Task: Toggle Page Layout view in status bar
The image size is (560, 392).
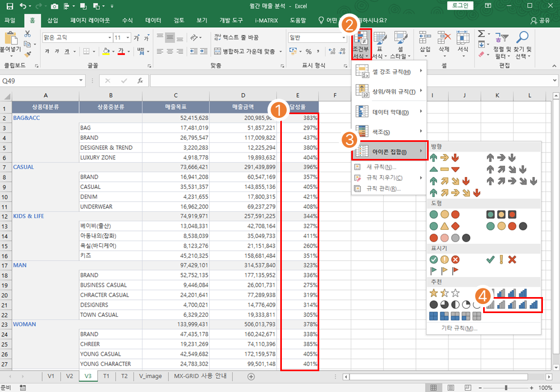Action: [451, 388]
